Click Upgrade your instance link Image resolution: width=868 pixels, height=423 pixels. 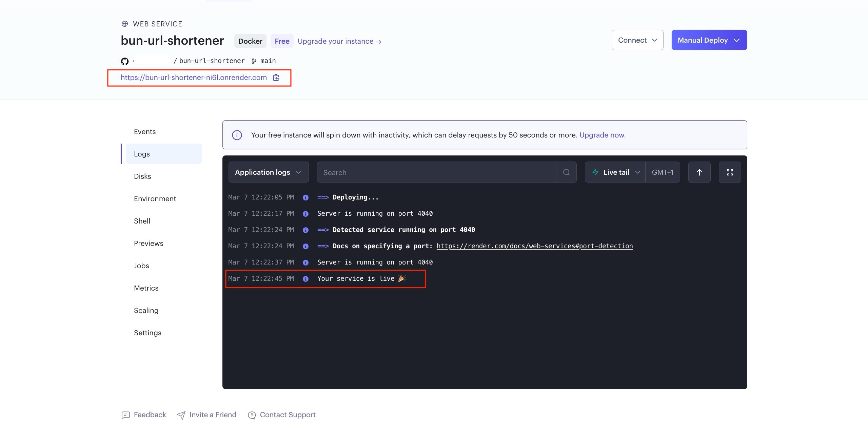click(339, 41)
